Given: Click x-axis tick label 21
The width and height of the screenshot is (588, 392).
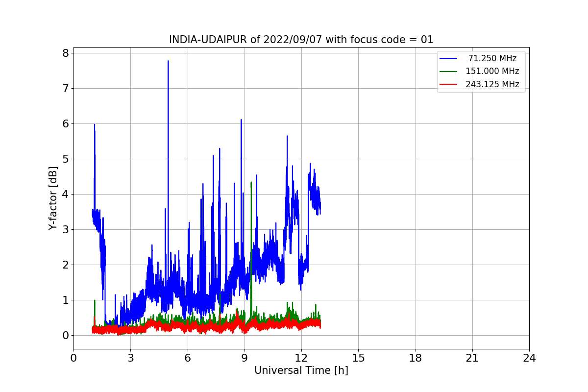Looking at the screenshot, I should [x=472, y=358].
